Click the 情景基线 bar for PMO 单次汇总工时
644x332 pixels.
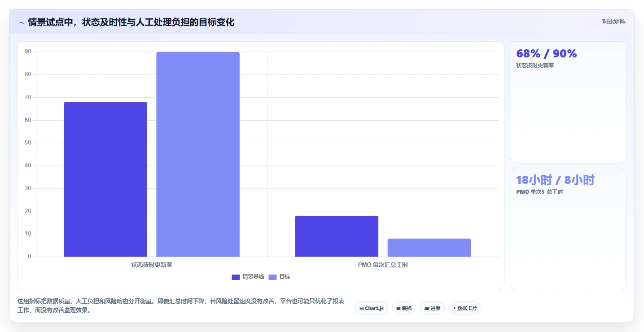[x=337, y=236]
